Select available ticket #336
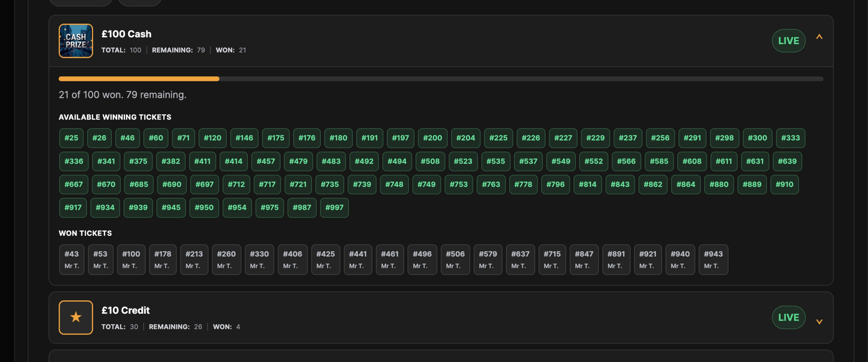This screenshot has height=362, width=868. tap(74, 161)
